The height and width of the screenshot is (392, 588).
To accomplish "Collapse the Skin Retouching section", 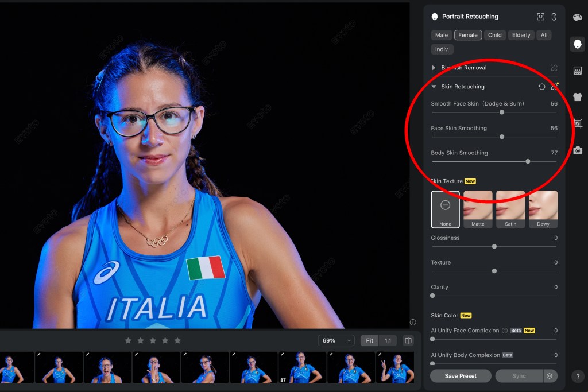I will click(x=434, y=87).
